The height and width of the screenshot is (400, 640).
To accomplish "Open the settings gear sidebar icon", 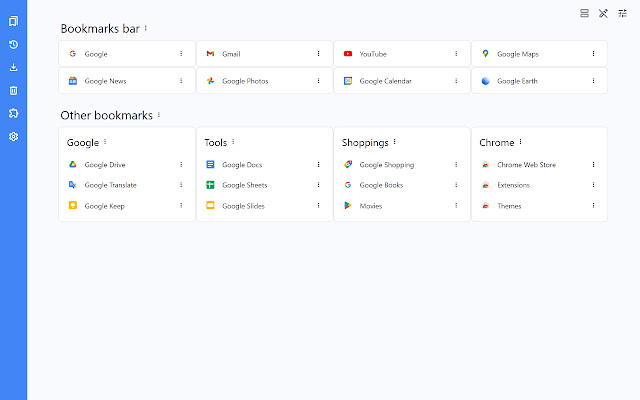I will tap(13, 137).
